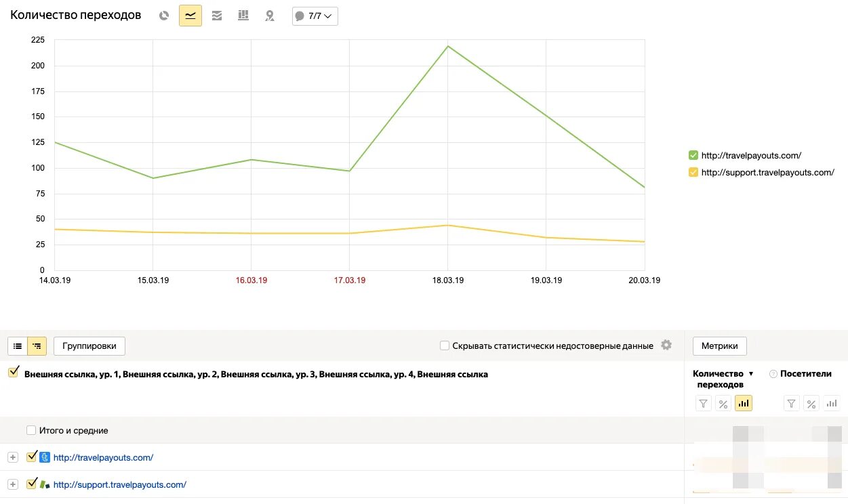This screenshot has height=504, width=848.
Task: Click the travelpayouts.com site favicon
Action: (x=45, y=457)
